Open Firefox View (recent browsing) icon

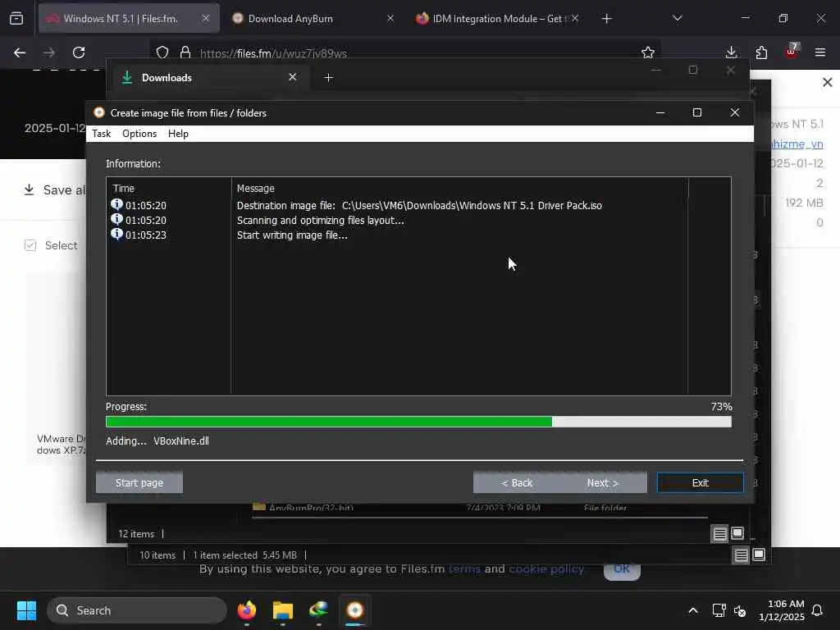pyautogui.click(x=16, y=18)
